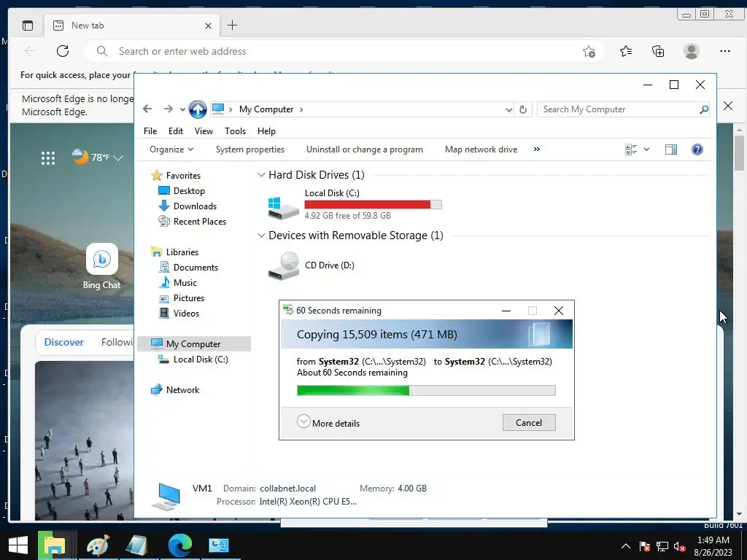Click Uninstall or change a program

coord(365,149)
